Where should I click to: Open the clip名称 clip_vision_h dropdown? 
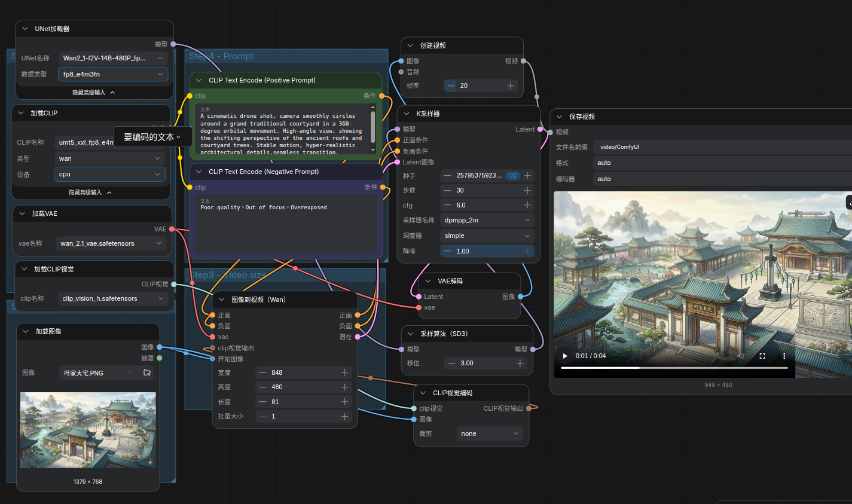pos(112,298)
